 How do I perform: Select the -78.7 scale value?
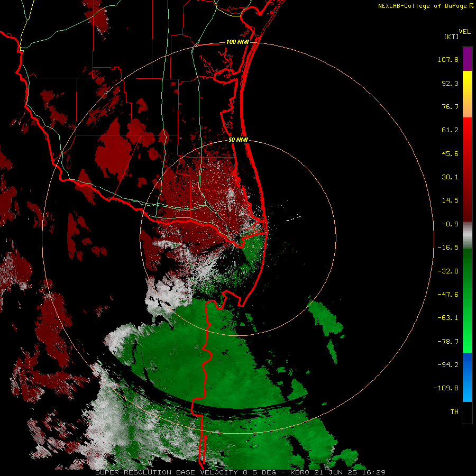coord(448,342)
